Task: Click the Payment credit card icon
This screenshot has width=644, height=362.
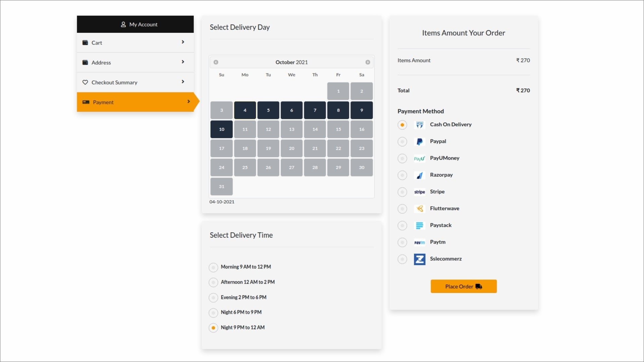Action: [86, 102]
